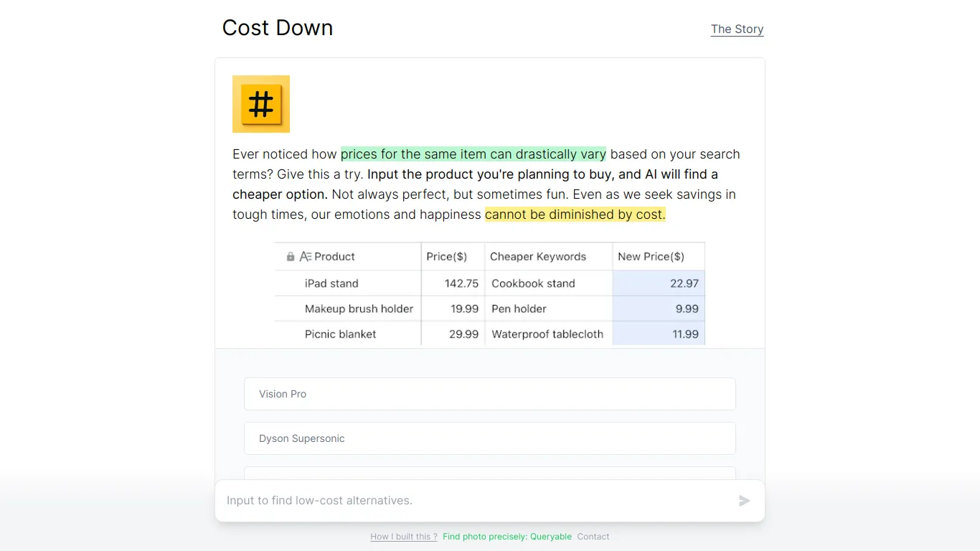Open the Contact link
This screenshot has width=980, height=551.
(593, 537)
